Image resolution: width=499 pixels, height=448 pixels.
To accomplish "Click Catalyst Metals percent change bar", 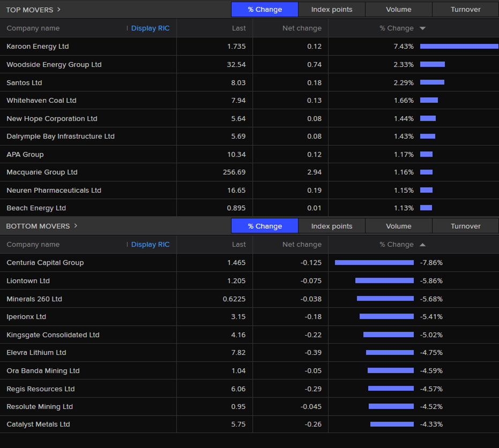I will click(x=392, y=424).
